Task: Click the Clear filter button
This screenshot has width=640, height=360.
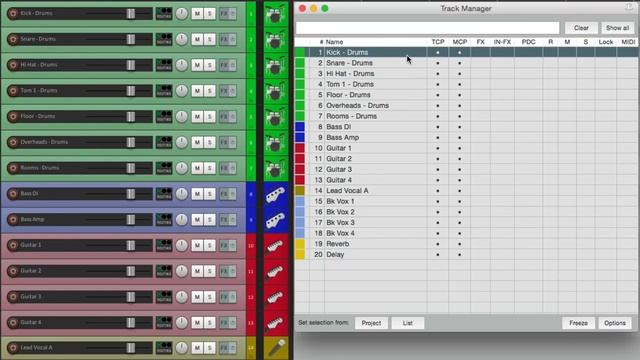Action: click(581, 28)
